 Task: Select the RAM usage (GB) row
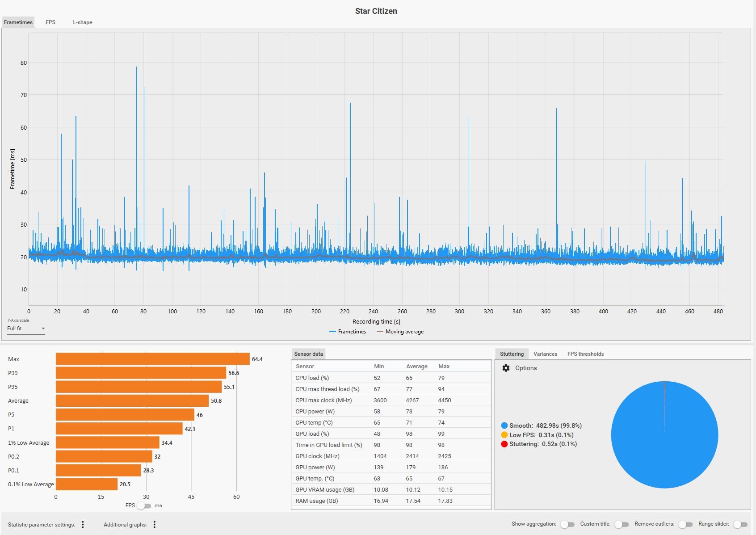[391, 501]
